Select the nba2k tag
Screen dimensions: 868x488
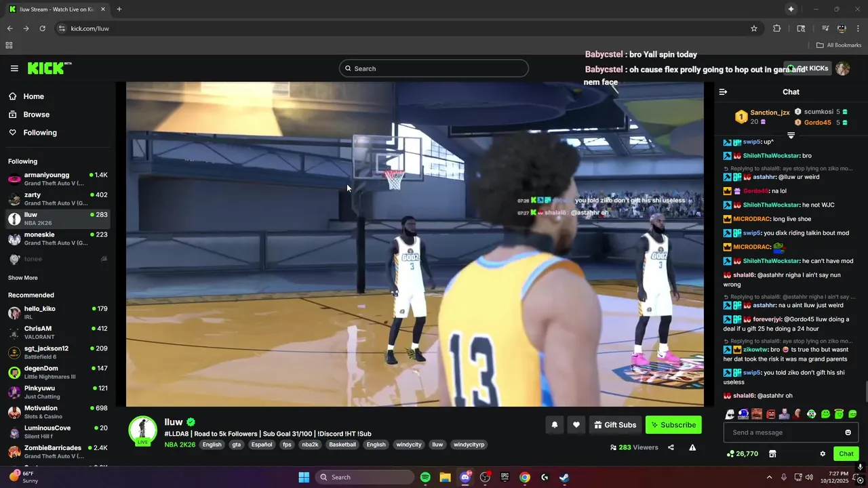coord(310,445)
